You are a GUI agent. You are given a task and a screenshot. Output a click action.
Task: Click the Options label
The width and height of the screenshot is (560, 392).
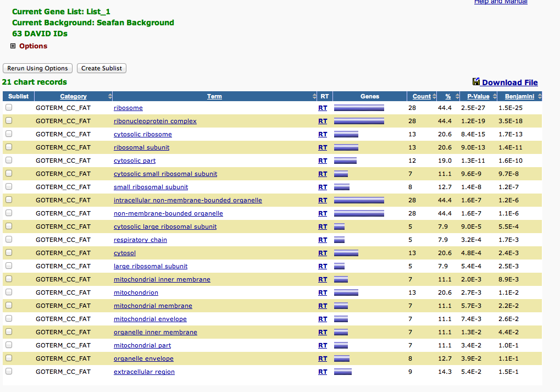pyautogui.click(x=33, y=46)
